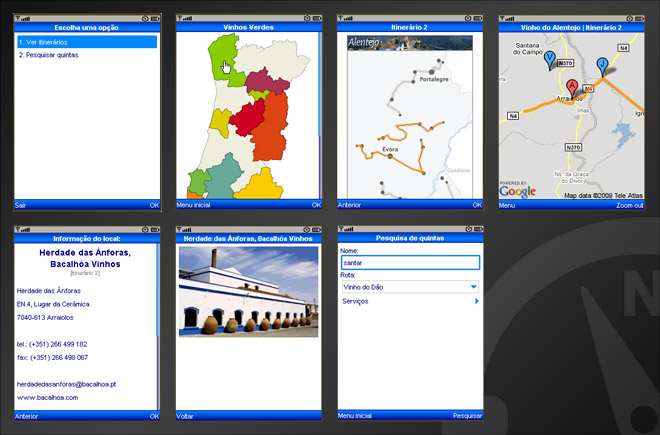Click email herdadedasanforas@bacalhoa.pt
The height and width of the screenshot is (435, 660).
(x=66, y=384)
